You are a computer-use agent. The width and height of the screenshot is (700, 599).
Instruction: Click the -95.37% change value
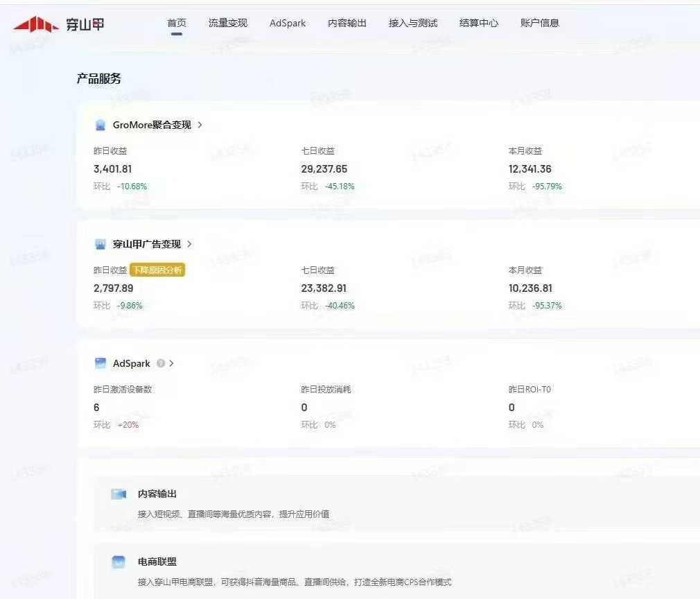coord(548,306)
